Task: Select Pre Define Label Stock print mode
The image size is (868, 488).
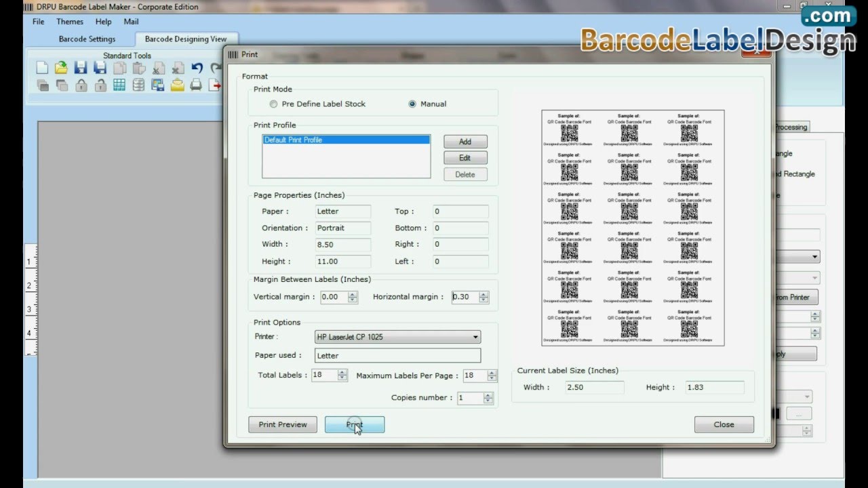Action: [x=273, y=104]
